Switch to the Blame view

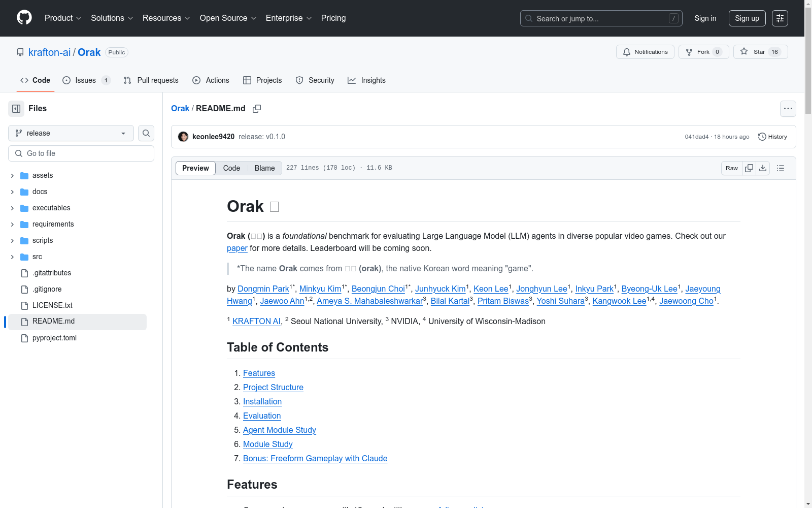point(264,168)
